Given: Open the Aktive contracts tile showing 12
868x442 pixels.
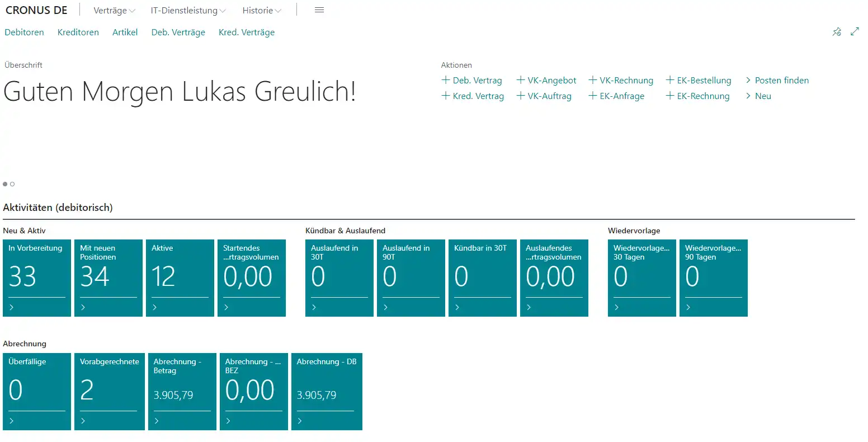Looking at the screenshot, I should (x=180, y=278).
